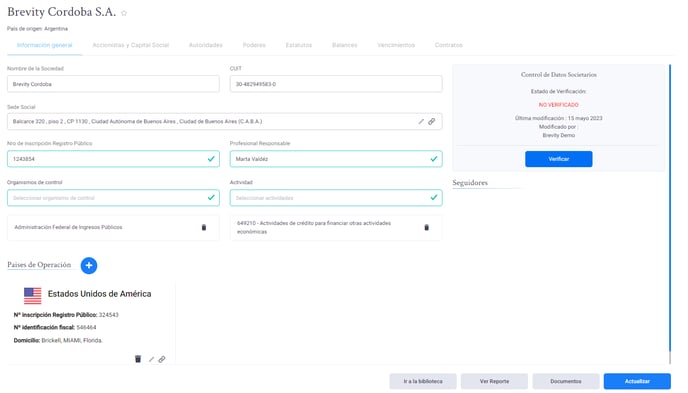Open the Organismos de control selector

[x=113, y=198]
